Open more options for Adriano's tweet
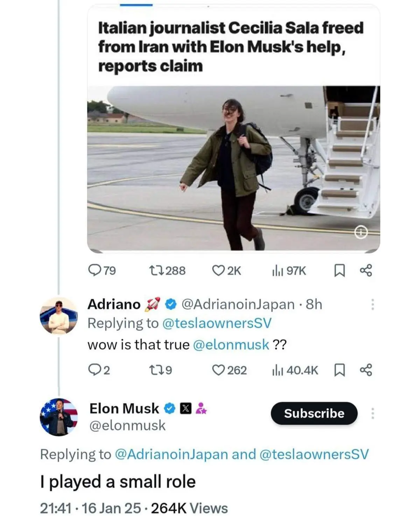This screenshot has width=420, height=525. click(372, 304)
